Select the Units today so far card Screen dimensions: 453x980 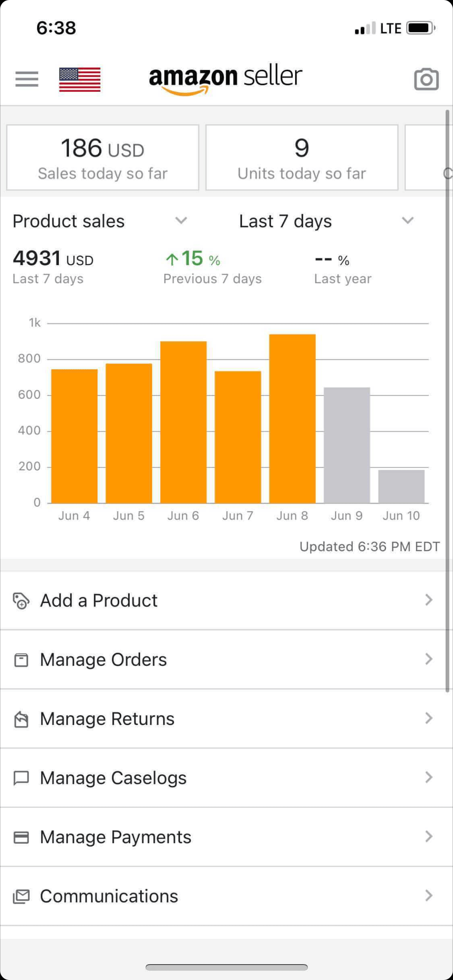pos(302,158)
